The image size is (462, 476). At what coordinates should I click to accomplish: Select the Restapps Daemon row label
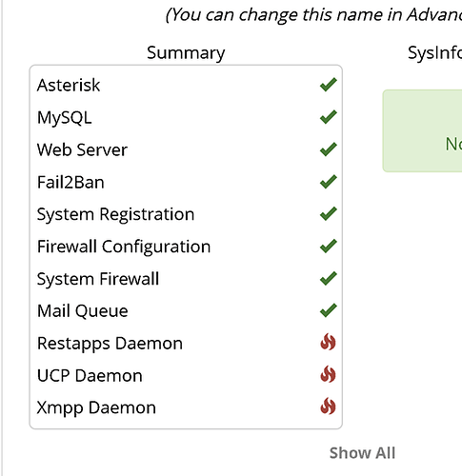click(x=110, y=344)
